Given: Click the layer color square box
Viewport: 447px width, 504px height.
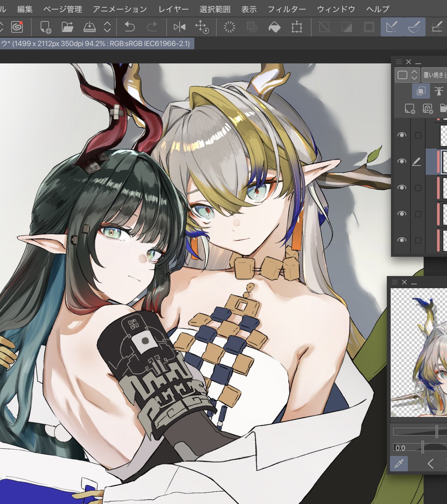Looking at the screenshot, I should pos(402,75).
